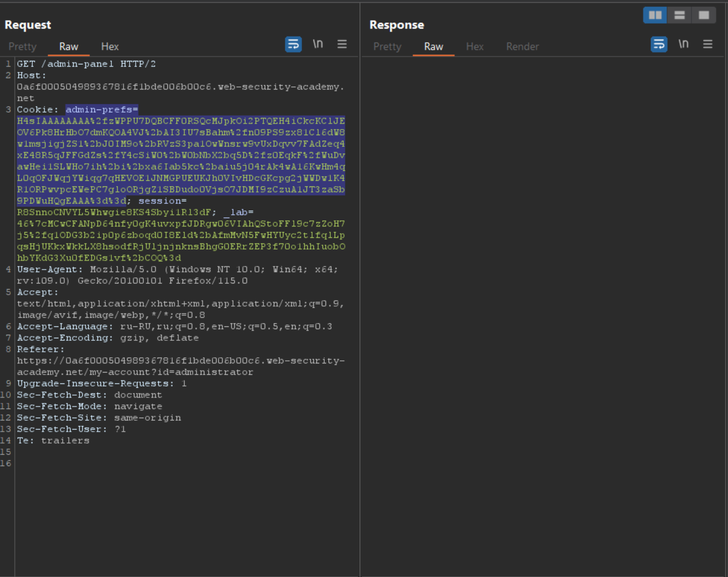This screenshot has height=577, width=728.
Task: Show non-printable characters in Response panel
Action: pos(683,44)
